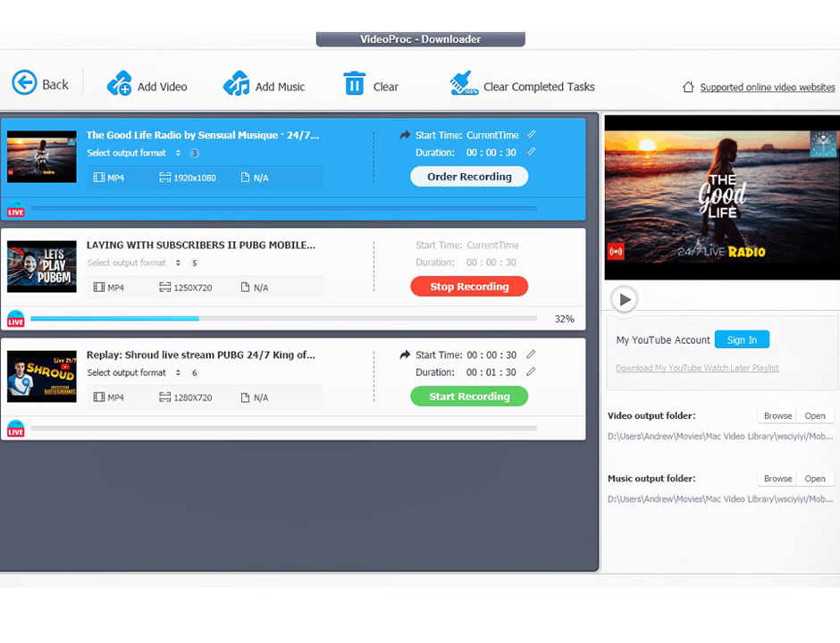Click LIVE badge on Shroud replay row
840x643 pixels.
coord(16,429)
